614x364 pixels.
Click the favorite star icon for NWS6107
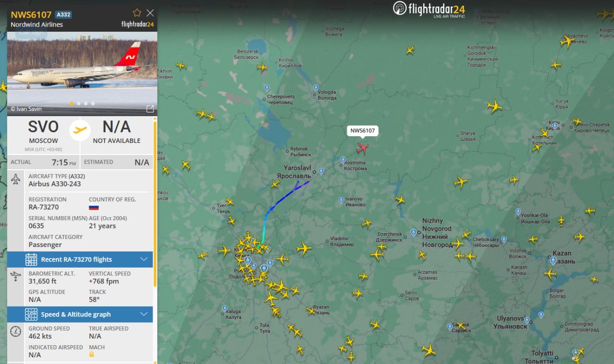coord(137,13)
